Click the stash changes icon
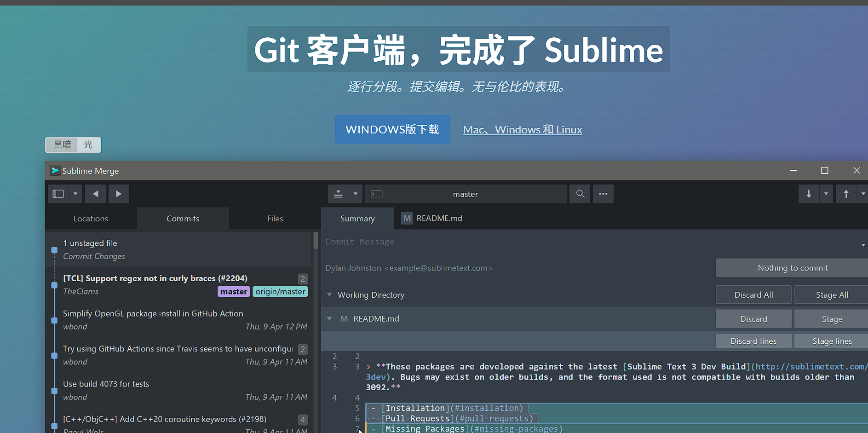This screenshot has width=868, height=433. [338, 194]
